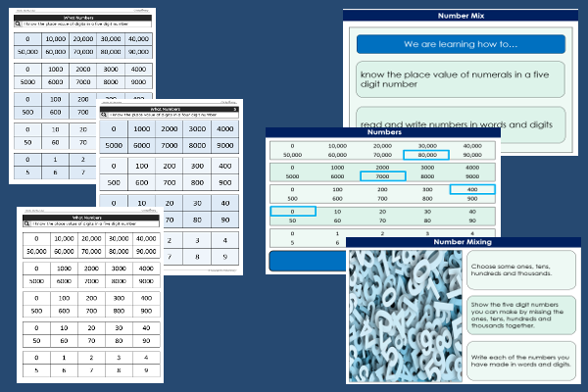
Task: Click 'read and write numbers in words and digits' box
Action: pyautogui.click(x=461, y=124)
